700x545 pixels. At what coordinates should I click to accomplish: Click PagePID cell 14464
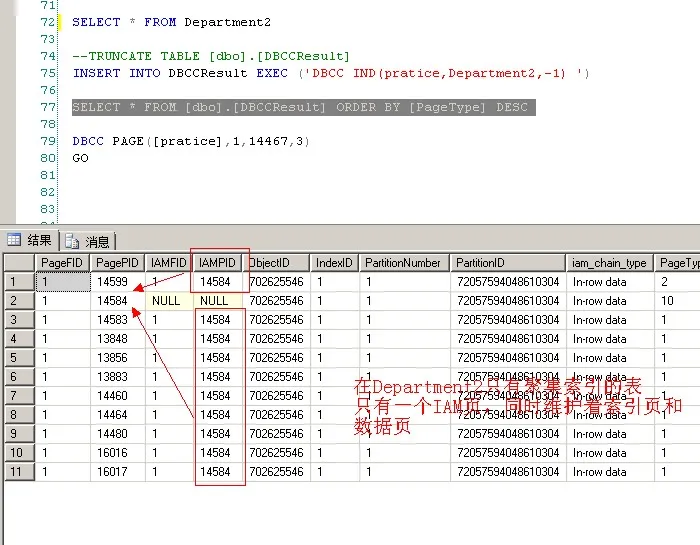[x=117, y=415]
